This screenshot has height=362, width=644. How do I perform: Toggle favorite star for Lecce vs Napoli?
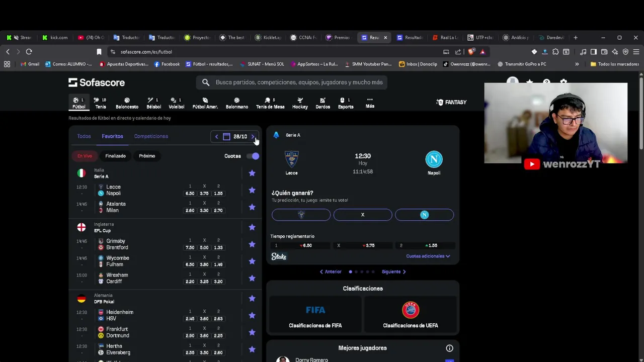point(252,190)
